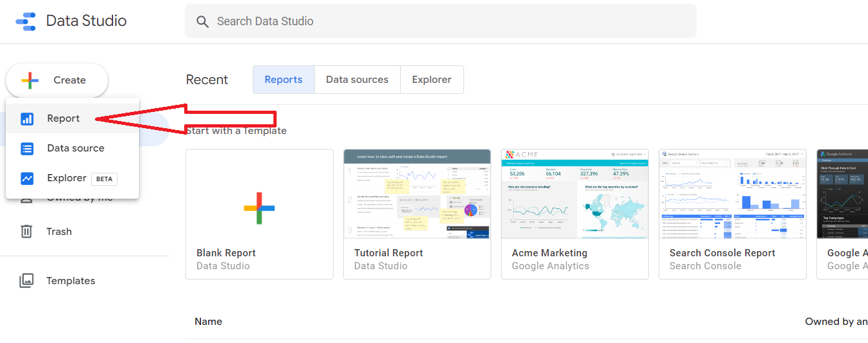Click the colorful plus on Create

point(30,80)
